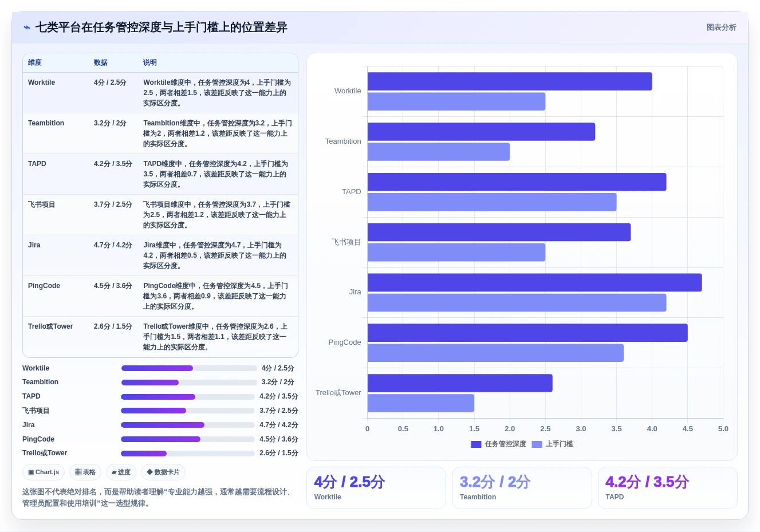Click the 4.5分 / 3.6分 table cell
760x532 pixels.
[113, 286]
